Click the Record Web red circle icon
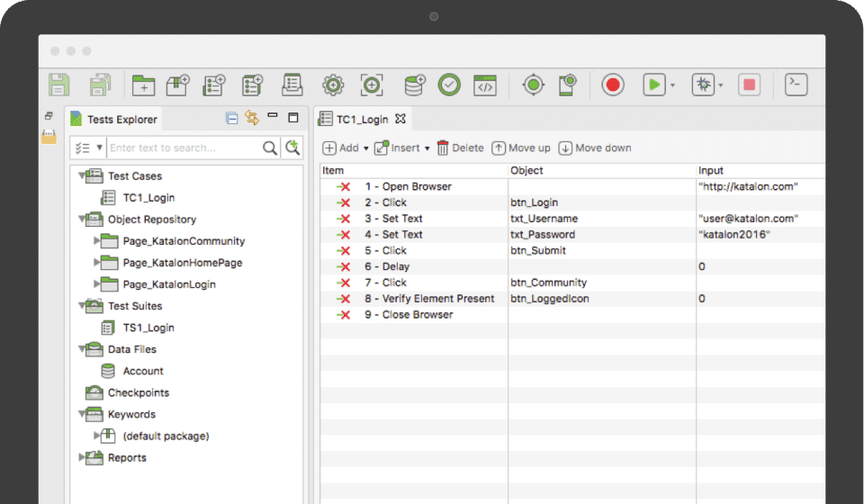Viewport: 864px width, 504px height. (613, 85)
